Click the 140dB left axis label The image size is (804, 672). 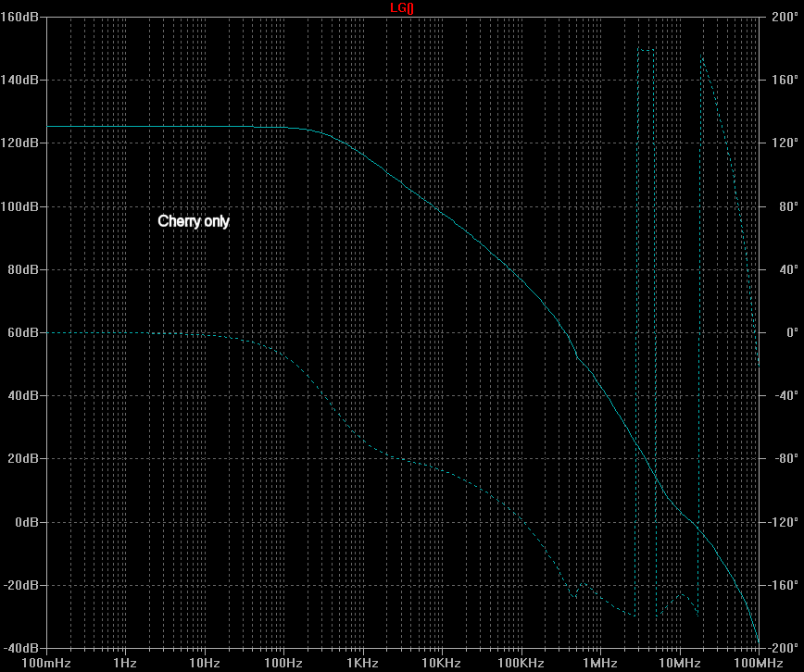(x=19, y=80)
